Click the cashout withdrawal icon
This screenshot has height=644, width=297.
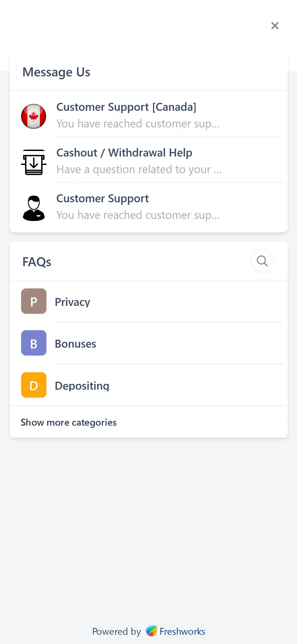click(34, 162)
